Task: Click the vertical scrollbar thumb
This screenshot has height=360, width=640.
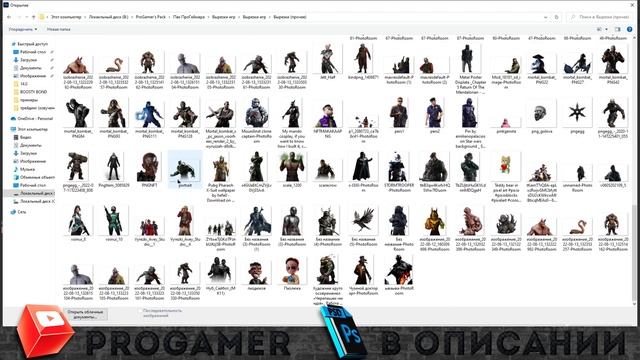Action: pos(634,253)
